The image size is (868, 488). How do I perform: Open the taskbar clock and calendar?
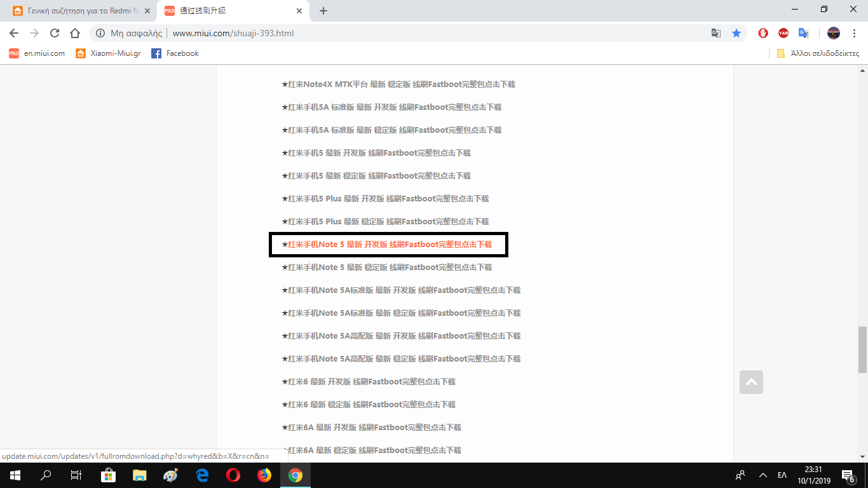813,475
